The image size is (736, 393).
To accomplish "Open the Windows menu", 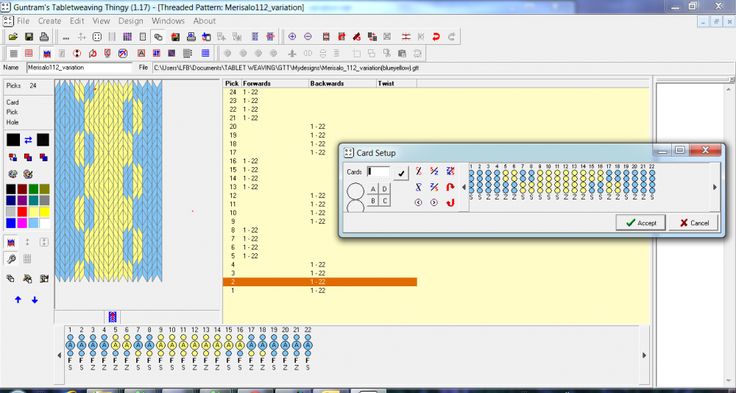I will point(168,21).
